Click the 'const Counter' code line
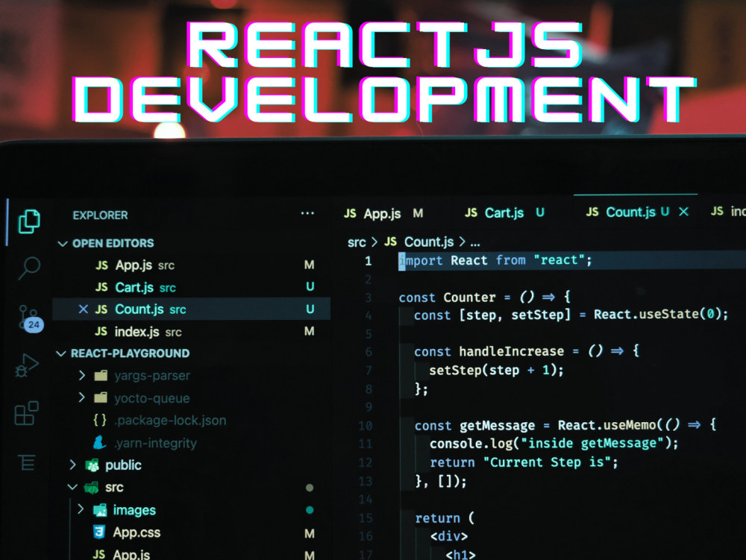Viewport: 746px width, 560px height. click(x=485, y=297)
